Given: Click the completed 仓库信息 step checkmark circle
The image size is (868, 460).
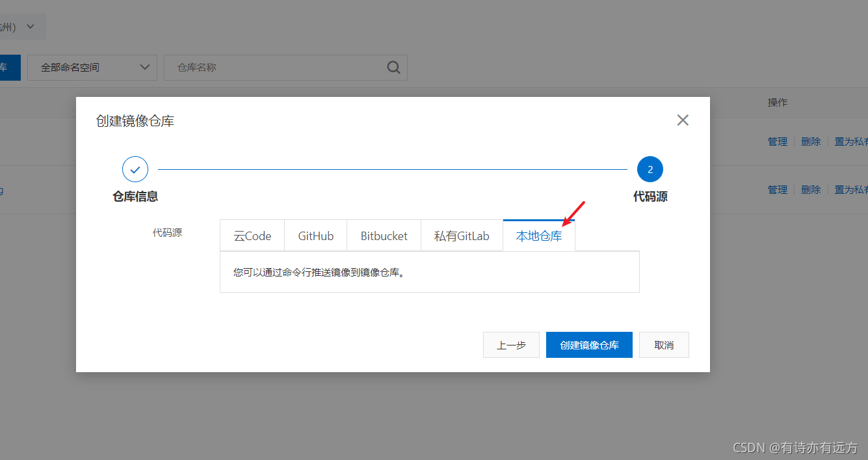Looking at the screenshot, I should (x=135, y=169).
